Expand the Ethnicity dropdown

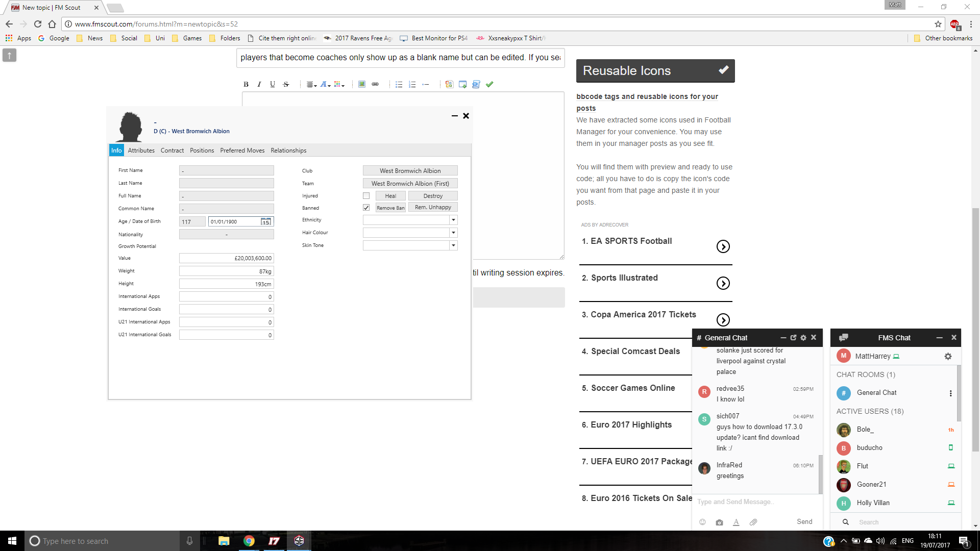click(x=453, y=220)
